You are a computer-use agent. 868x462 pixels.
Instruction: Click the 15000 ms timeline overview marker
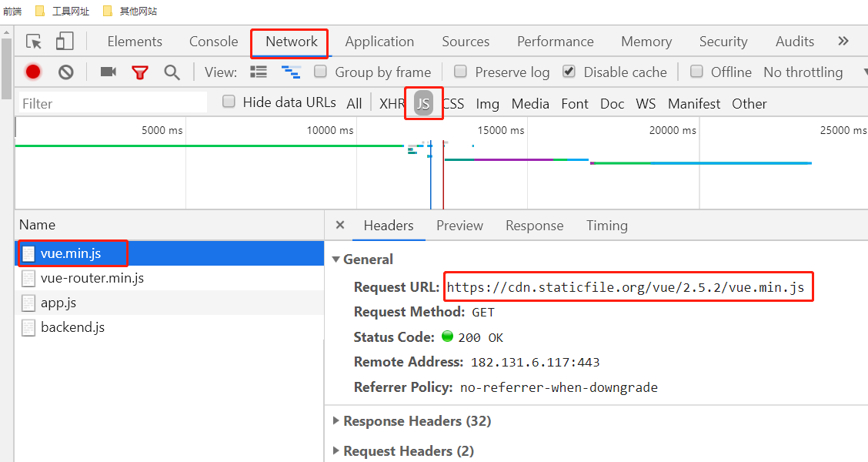[x=501, y=130]
